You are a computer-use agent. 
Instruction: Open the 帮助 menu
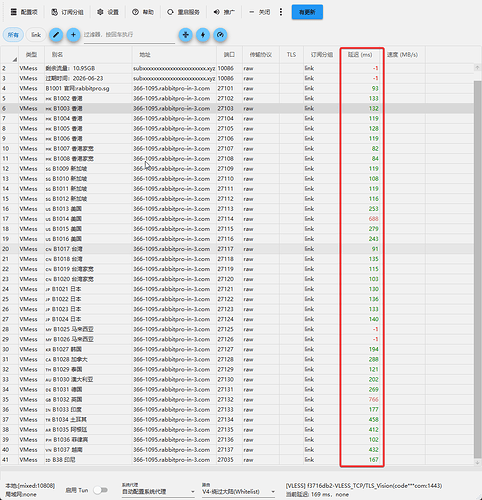pos(143,12)
